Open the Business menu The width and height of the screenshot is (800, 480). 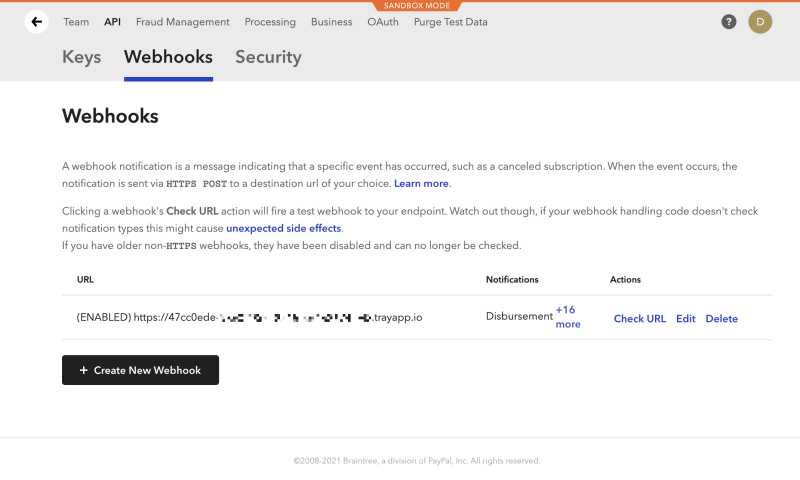click(x=331, y=22)
